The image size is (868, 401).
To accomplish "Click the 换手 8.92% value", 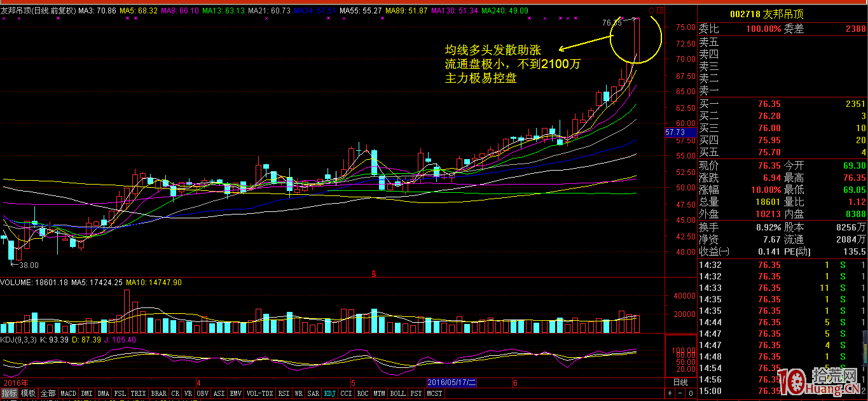I will click(768, 227).
